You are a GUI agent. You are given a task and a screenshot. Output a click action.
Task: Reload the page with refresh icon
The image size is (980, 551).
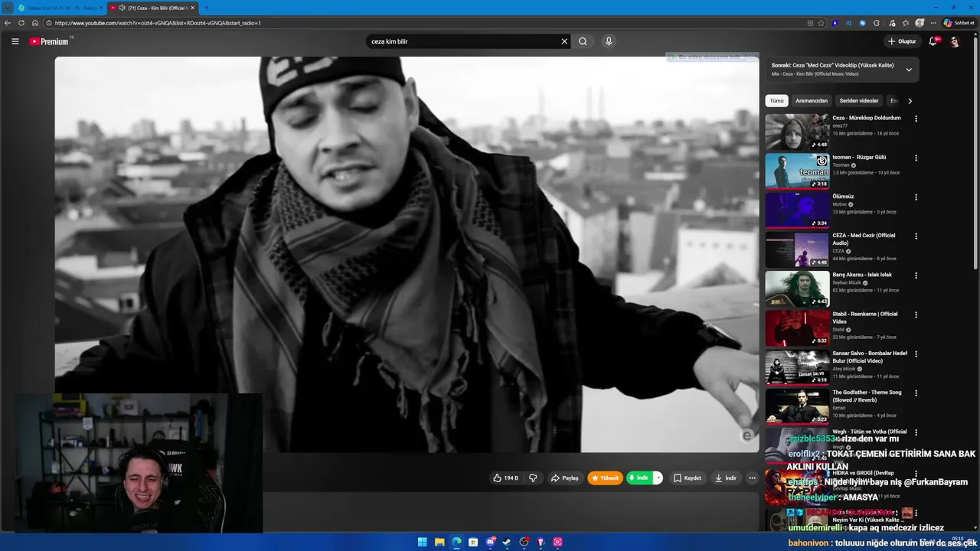[x=21, y=23]
